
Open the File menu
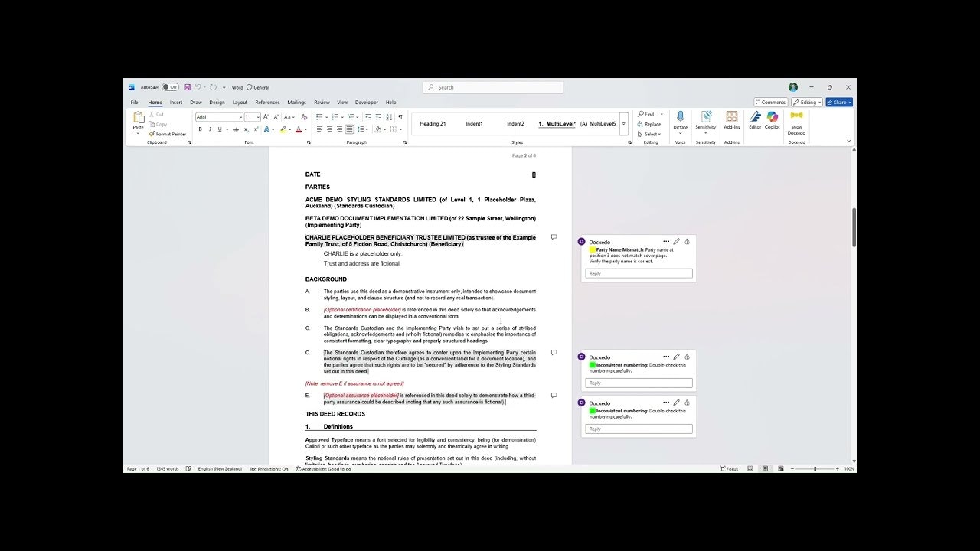coord(134,102)
